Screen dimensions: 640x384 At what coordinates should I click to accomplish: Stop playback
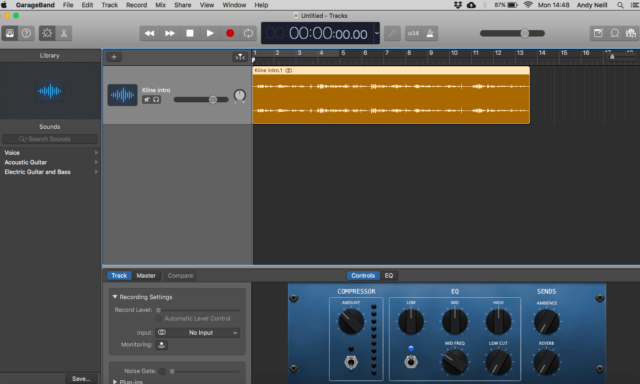190,33
